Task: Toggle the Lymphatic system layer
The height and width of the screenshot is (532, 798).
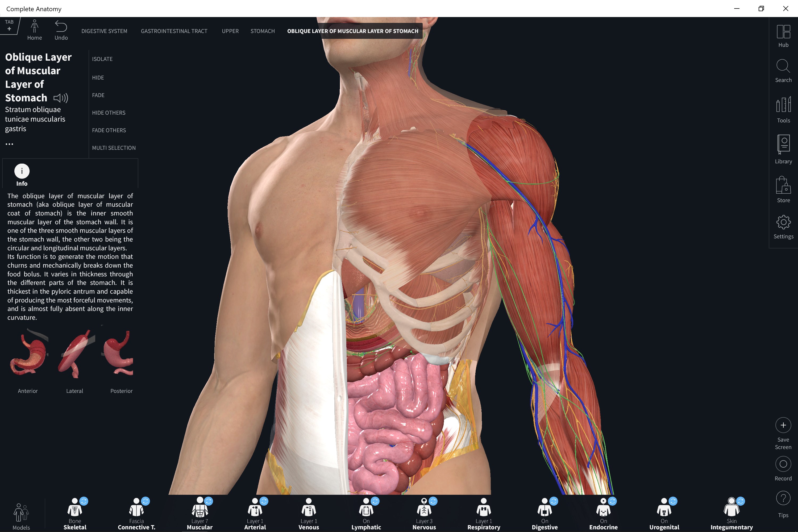Action: click(366, 510)
